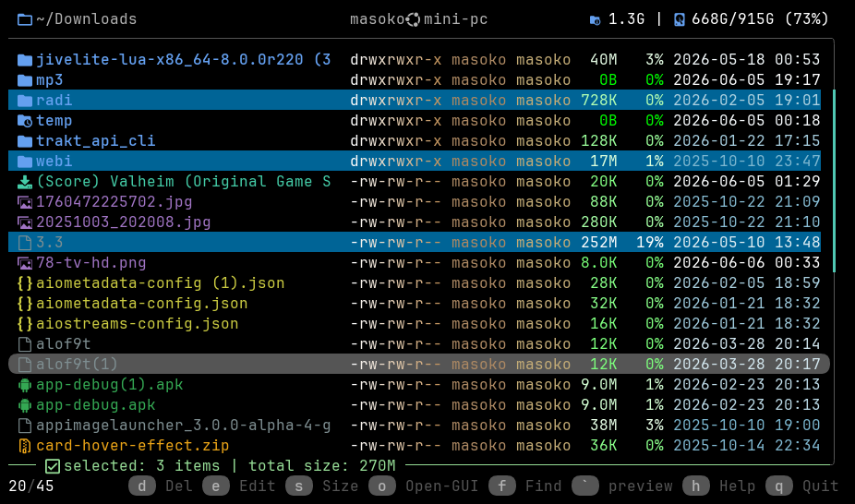Select the mp3 folder name
855x504 pixels.
click(50, 80)
